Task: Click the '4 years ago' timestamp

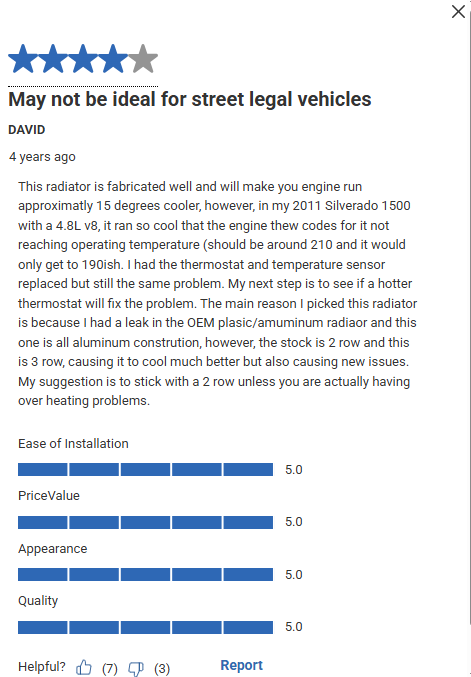Action: [42, 157]
